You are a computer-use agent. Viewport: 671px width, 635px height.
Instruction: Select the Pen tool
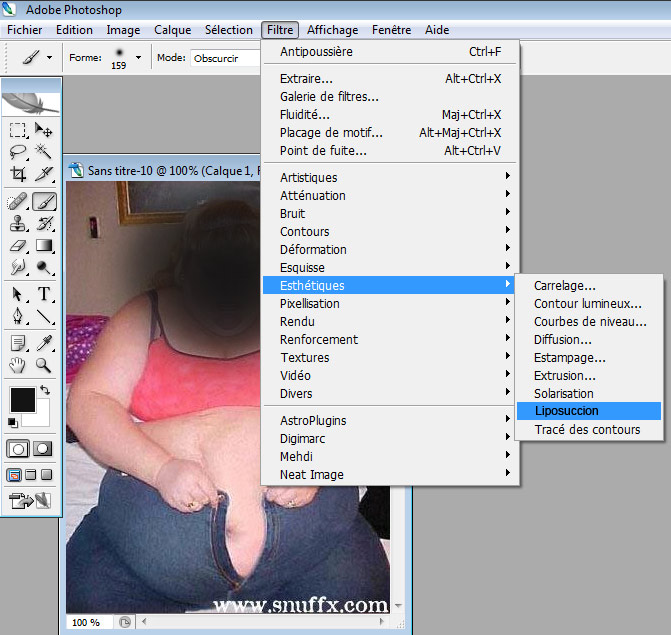pyautogui.click(x=18, y=316)
